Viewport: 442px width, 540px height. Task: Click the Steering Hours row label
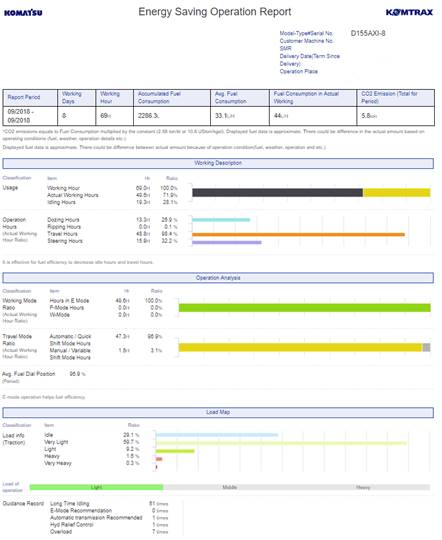coord(65,241)
